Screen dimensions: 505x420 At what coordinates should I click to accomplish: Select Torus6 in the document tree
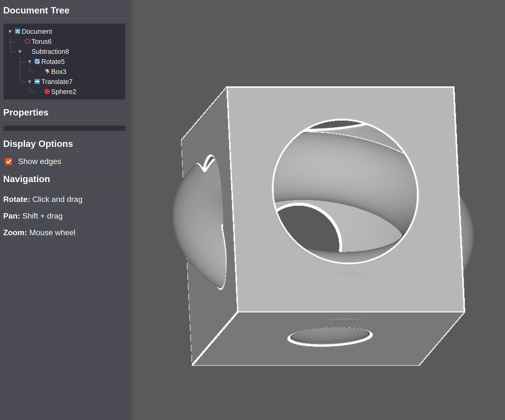pos(41,42)
